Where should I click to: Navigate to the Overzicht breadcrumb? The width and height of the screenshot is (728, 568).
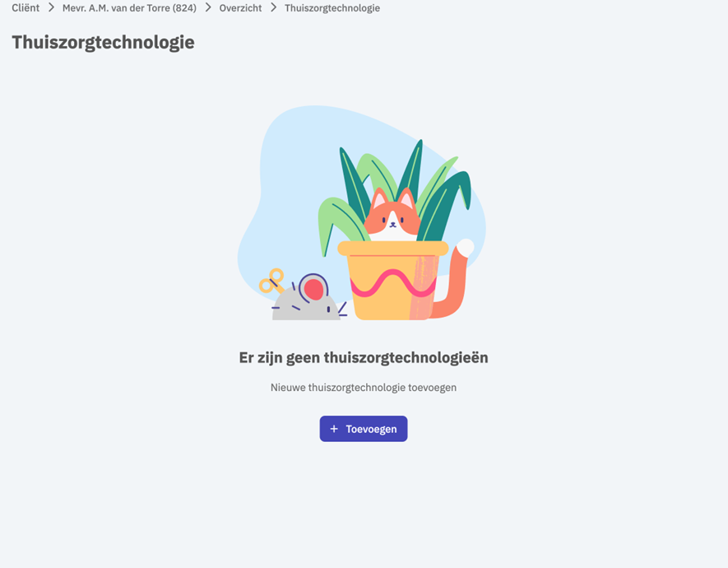click(x=240, y=8)
